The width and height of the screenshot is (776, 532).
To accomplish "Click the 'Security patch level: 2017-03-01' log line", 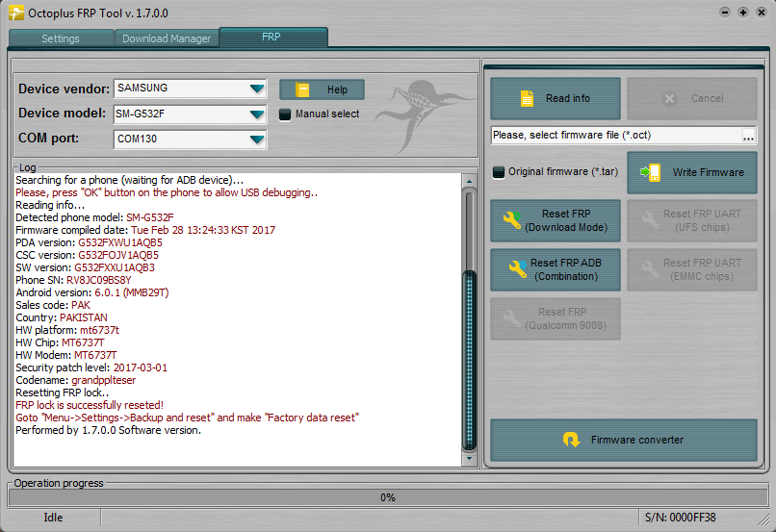I will click(x=91, y=367).
